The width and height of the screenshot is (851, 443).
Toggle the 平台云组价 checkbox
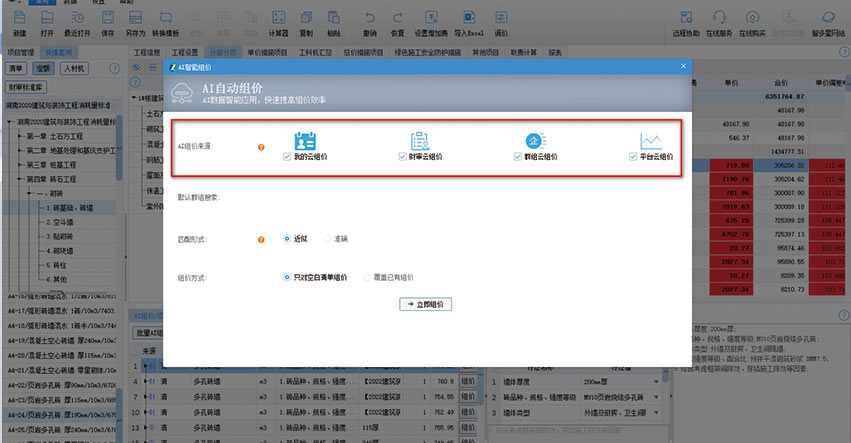[632, 157]
